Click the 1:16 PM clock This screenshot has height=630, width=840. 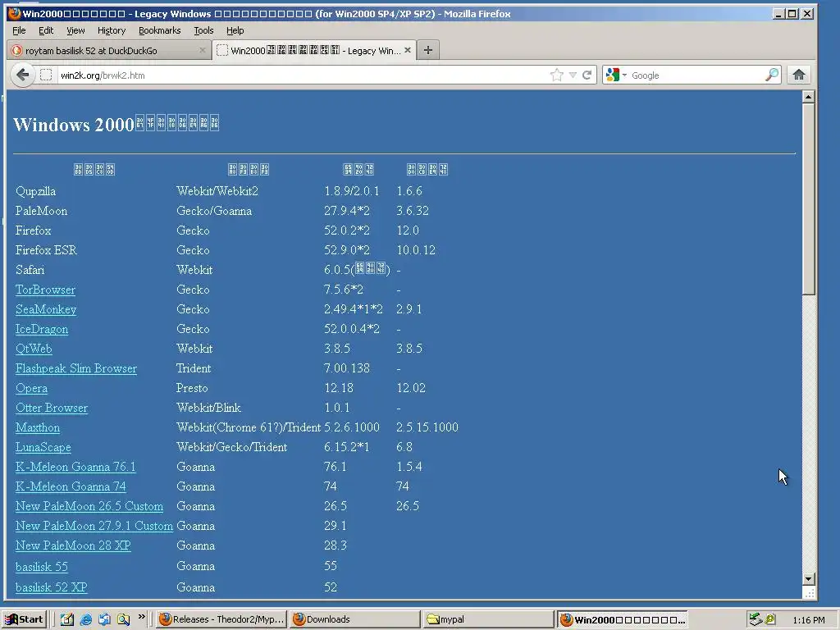point(809,620)
